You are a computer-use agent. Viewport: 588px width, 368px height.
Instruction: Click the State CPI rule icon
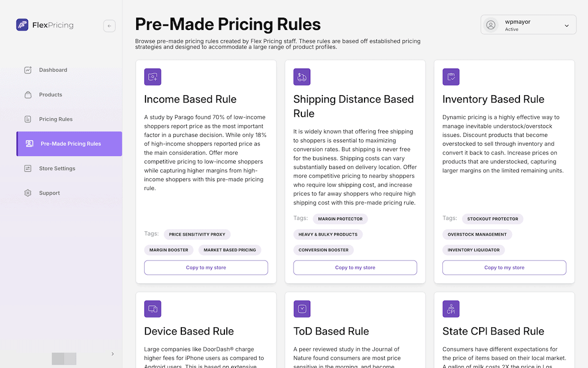(x=451, y=309)
